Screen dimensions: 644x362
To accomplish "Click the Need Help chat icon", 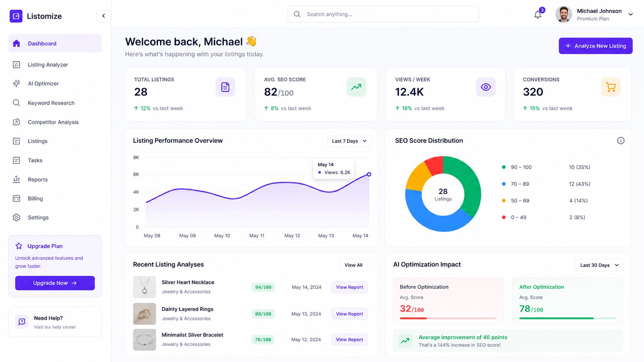I will [x=22, y=322].
